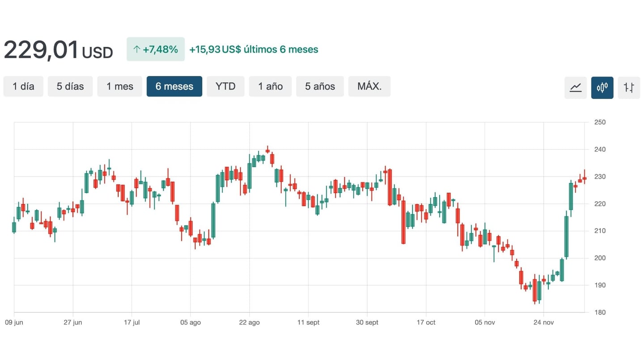Show the 1 mes price range
This screenshot has height=362, width=644.
click(x=120, y=86)
